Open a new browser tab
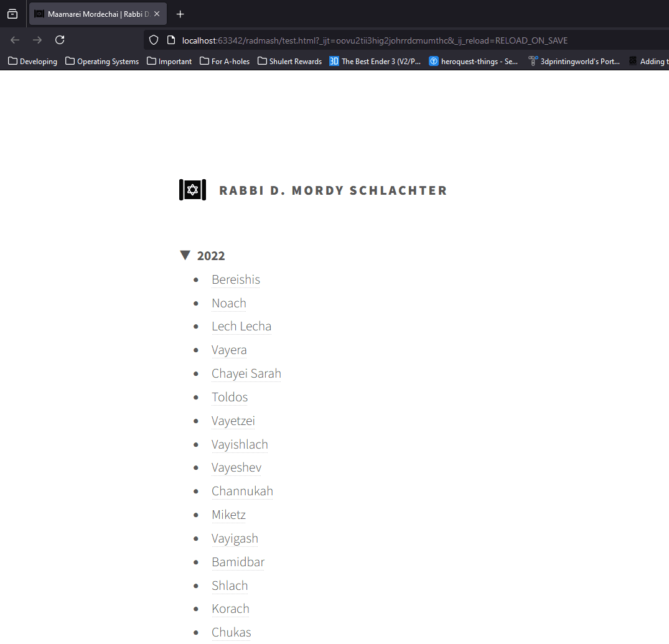669x644 pixels. tap(180, 14)
